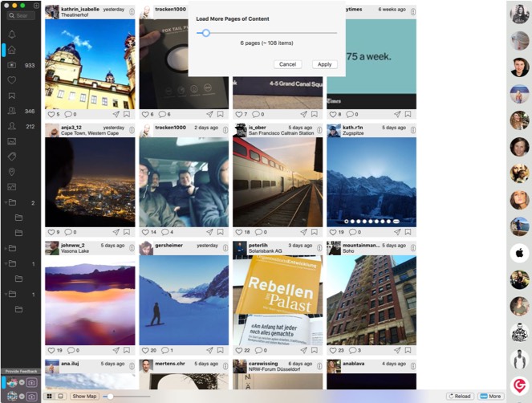Open options menu for anja3_12's post
532x403 pixels.
pos(132,130)
